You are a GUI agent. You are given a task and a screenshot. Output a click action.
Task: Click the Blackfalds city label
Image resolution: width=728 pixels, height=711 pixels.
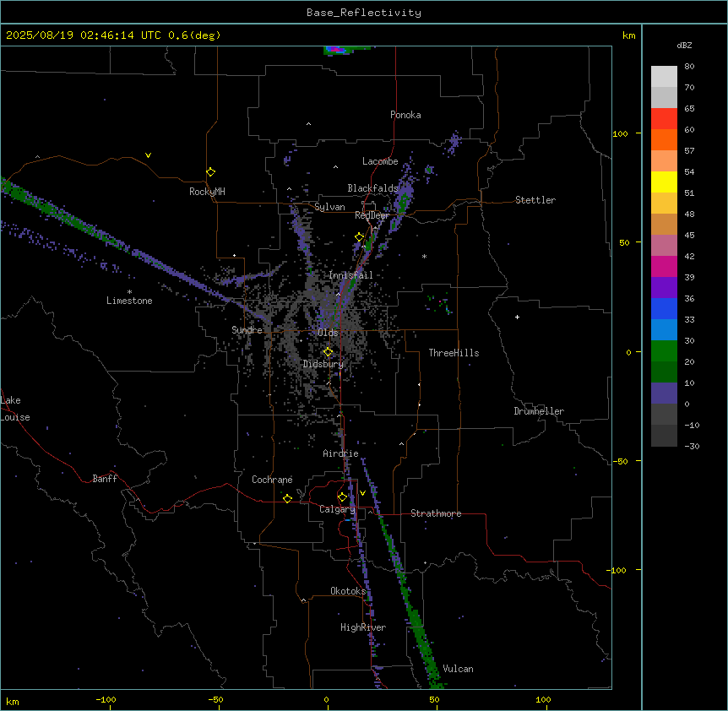372,188
